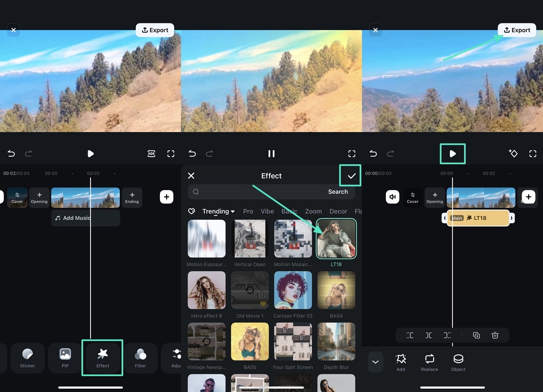Select the retro effect 8 thumbnail
Screen dimensions: 543x392
[206, 290]
